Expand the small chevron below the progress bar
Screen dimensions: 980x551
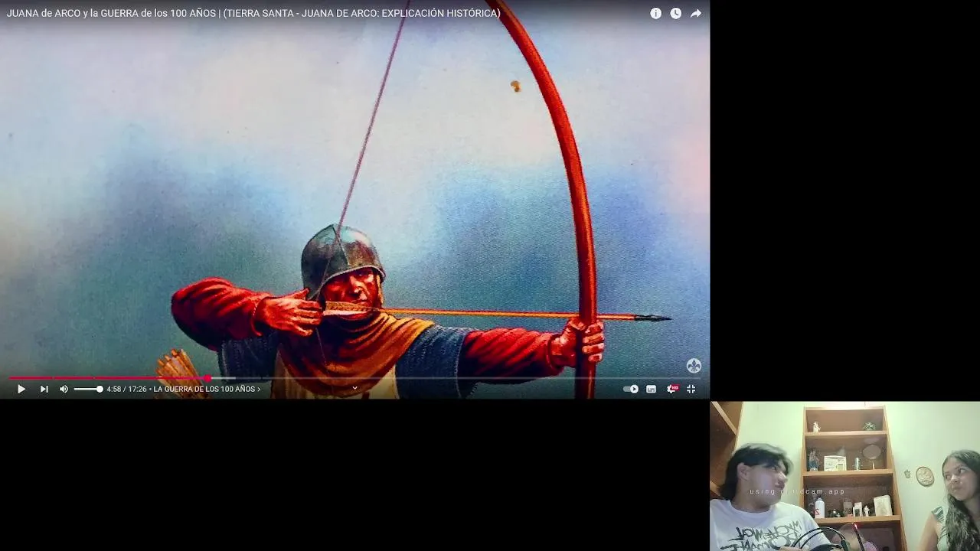(x=354, y=388)
